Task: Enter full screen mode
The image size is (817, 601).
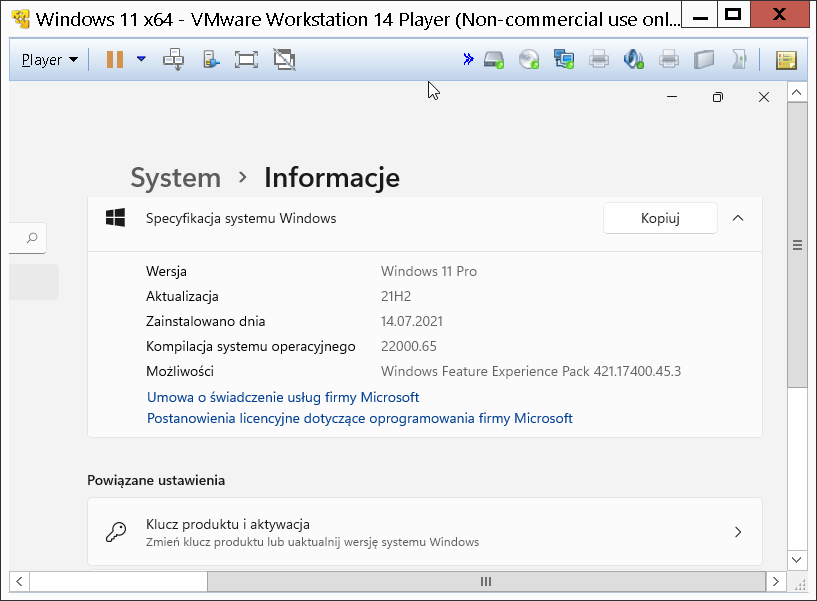Action: coord(246,59)
